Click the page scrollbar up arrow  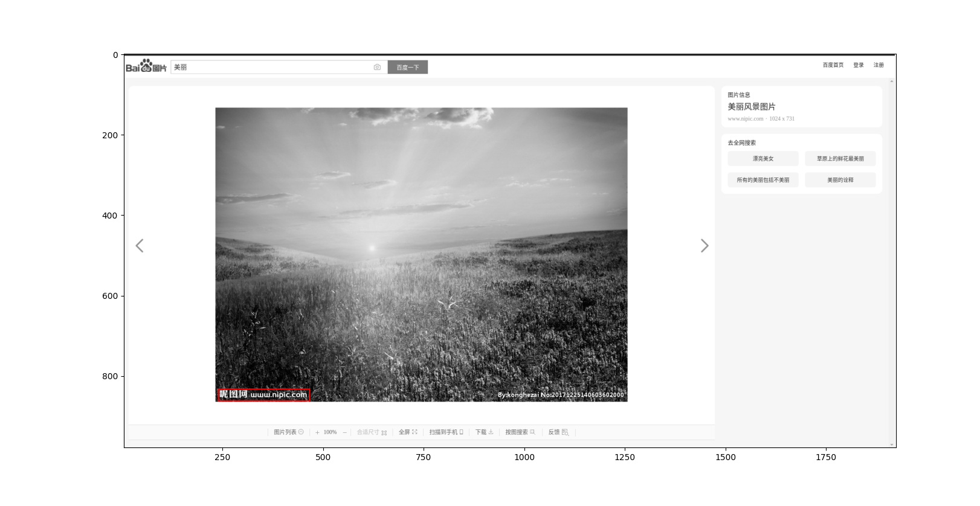(x=892, y=81)
